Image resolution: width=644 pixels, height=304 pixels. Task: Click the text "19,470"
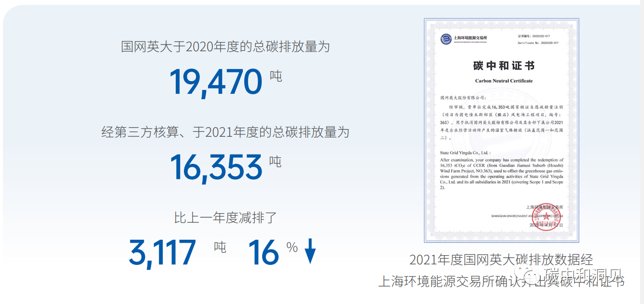coord(216,82)
